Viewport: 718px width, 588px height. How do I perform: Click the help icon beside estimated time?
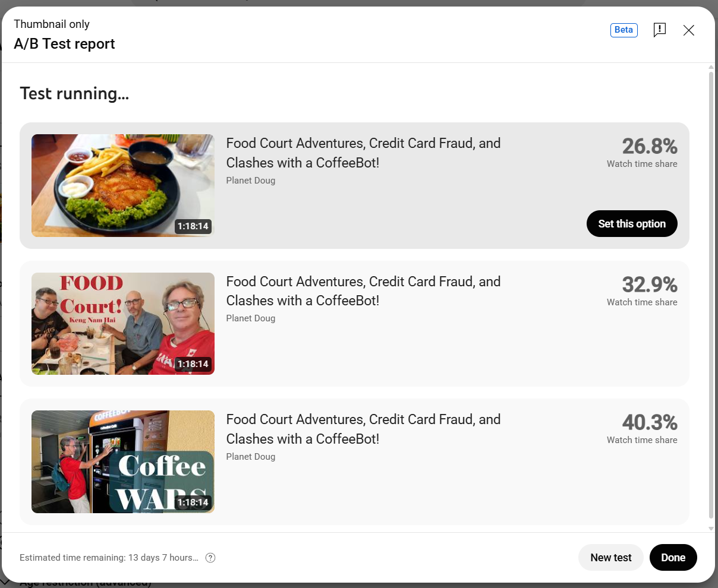[x=210, y=558]
